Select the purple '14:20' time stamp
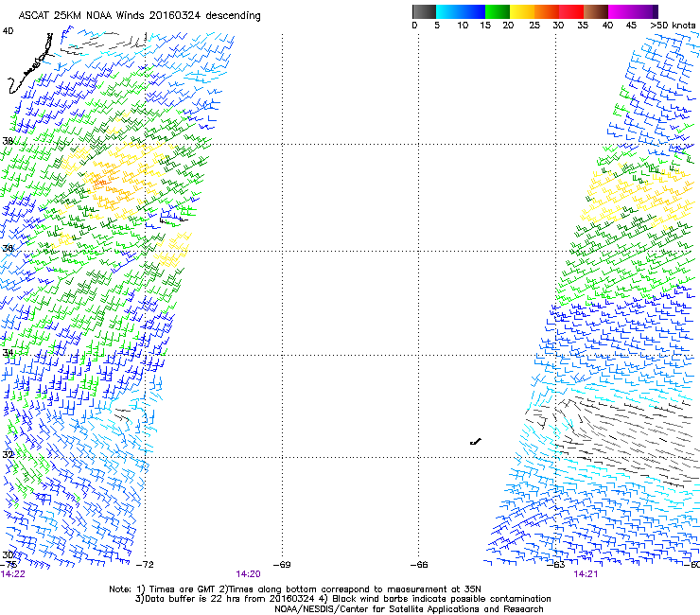Image resolution: width=700 pixels, height=615 pixels. click(x=248, y=574)
